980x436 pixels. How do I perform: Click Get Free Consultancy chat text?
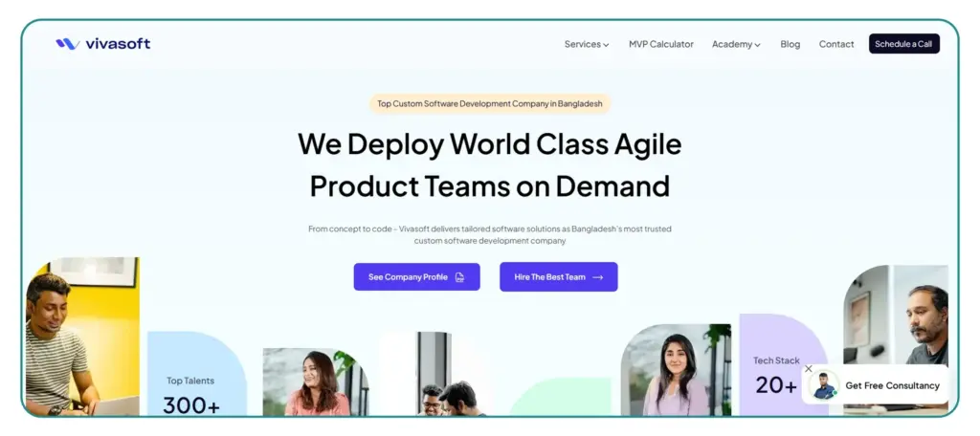pyautogui.click(x=892, y=386)
